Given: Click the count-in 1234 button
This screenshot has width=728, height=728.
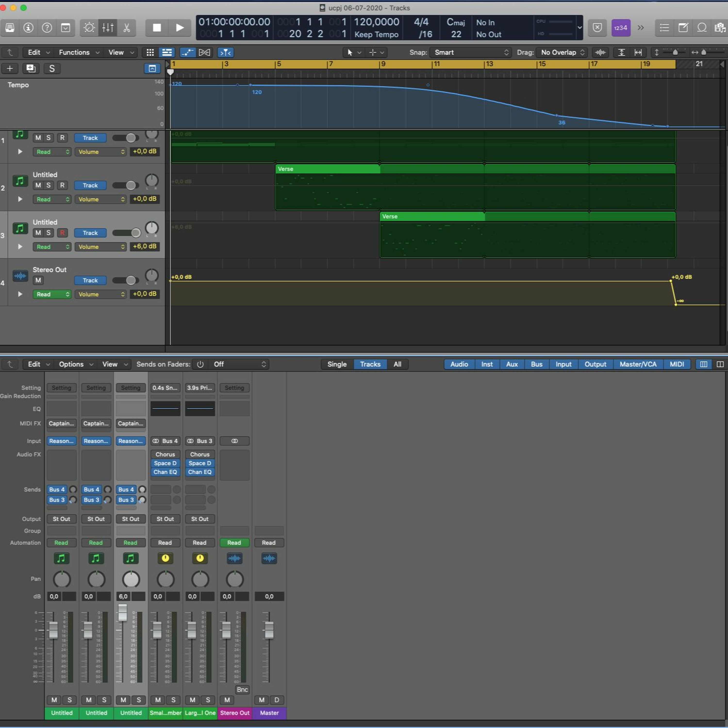Looking at the screenshot, I should pos(620,28).
